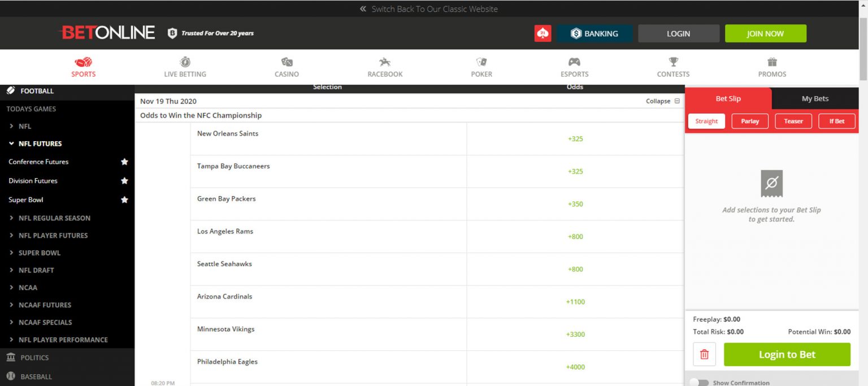Toggle the Super Bowl favorite star
The width and height of the screenshot is (868, 386).
124,199
